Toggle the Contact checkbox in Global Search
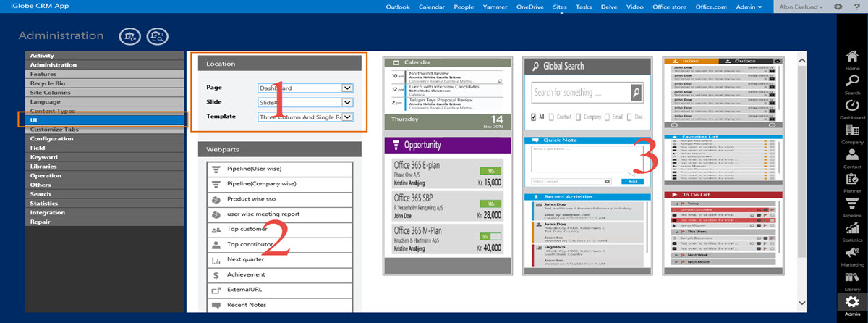868x323 pixels. tap(552, 117)
